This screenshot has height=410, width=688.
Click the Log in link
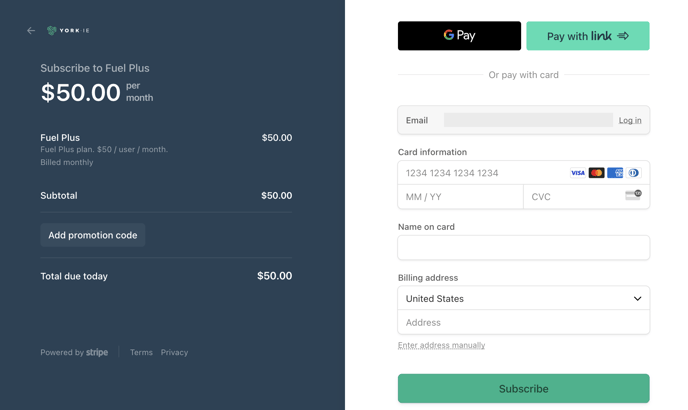tap(630, 120)
